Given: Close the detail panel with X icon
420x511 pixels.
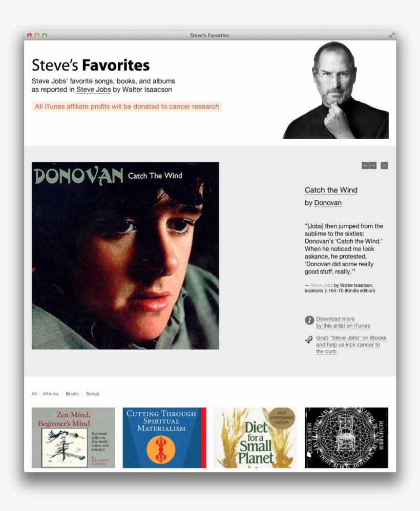Looking at the screenshot, I should click(385, 165).
